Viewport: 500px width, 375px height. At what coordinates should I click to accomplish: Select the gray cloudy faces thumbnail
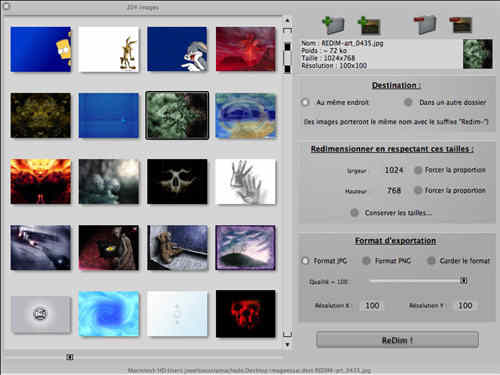(x=109, y=181)
